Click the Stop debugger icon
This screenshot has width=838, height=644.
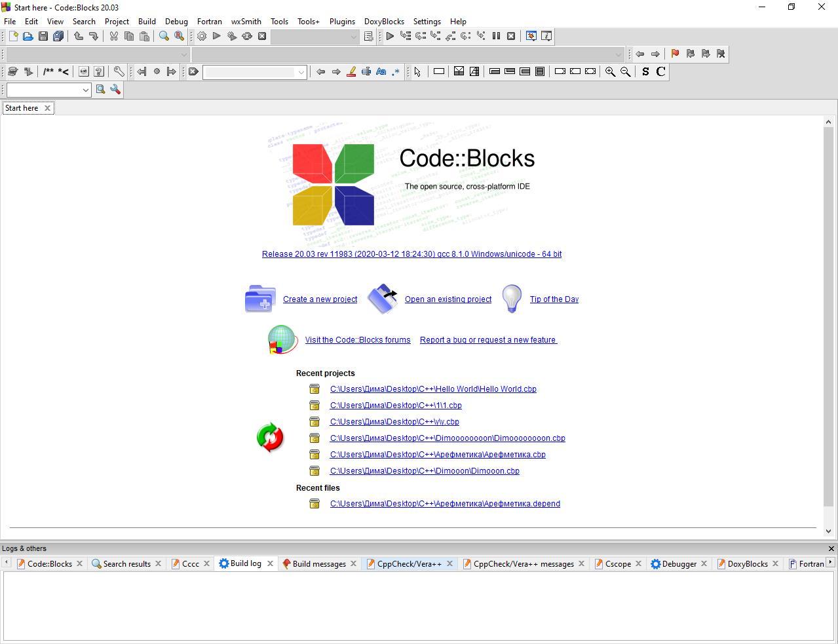(x=511, y=37)
